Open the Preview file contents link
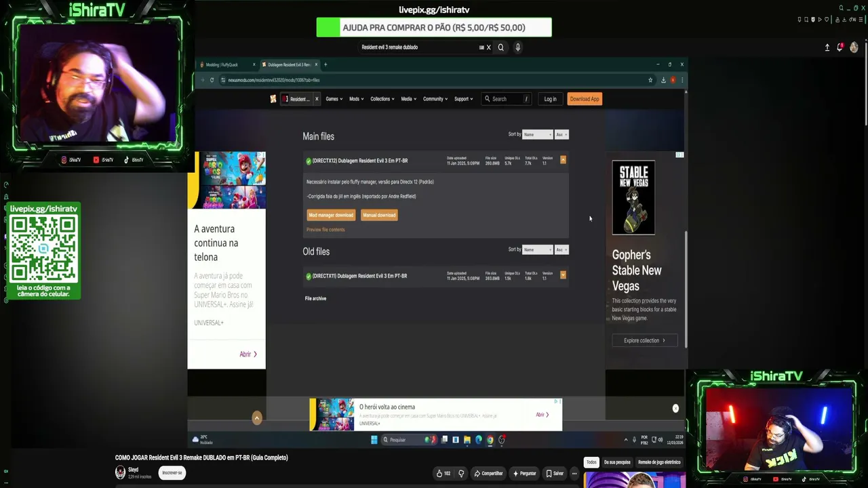Viewport: 868px width, 488px height. click(325, 230)
